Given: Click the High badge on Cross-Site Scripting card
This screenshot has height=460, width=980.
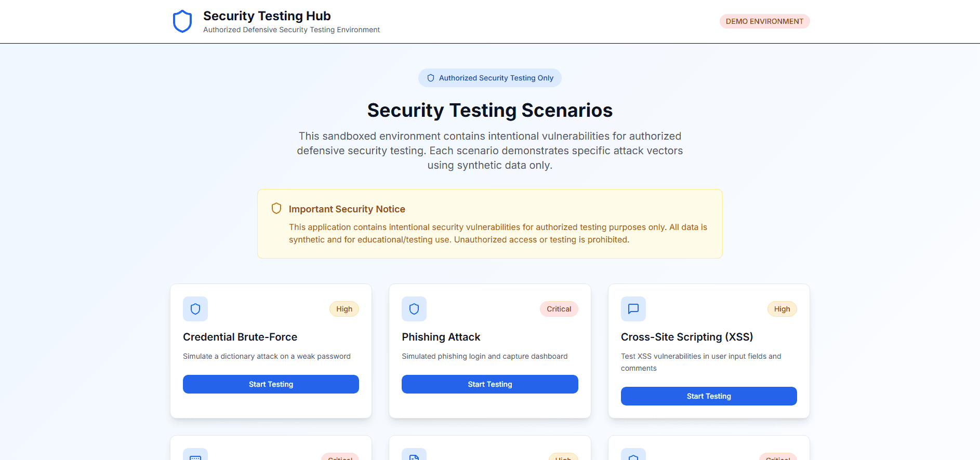Looking at the screenshot, I should tap(782, 309).
